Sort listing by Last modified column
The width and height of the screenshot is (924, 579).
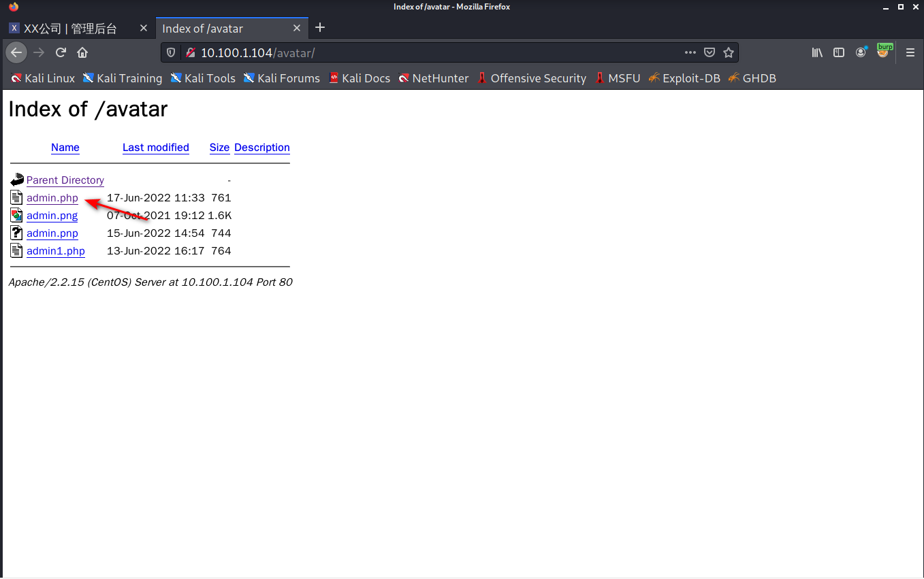point(156,148)
